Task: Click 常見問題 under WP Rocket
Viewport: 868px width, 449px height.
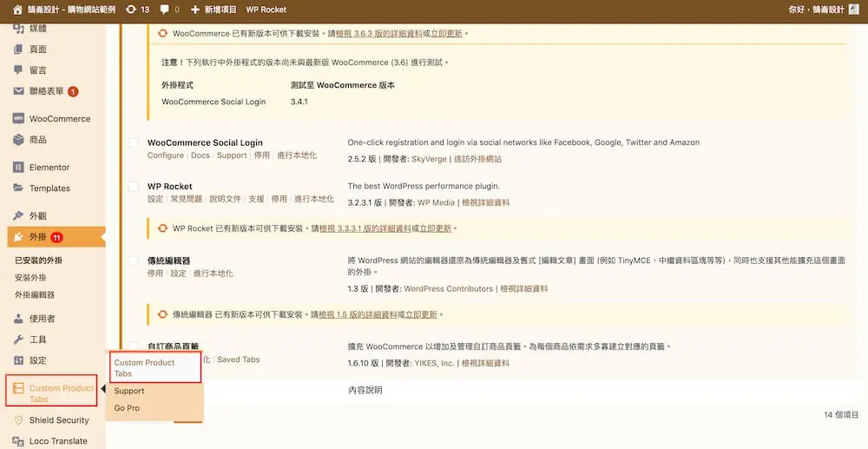Action: point(187,199)
